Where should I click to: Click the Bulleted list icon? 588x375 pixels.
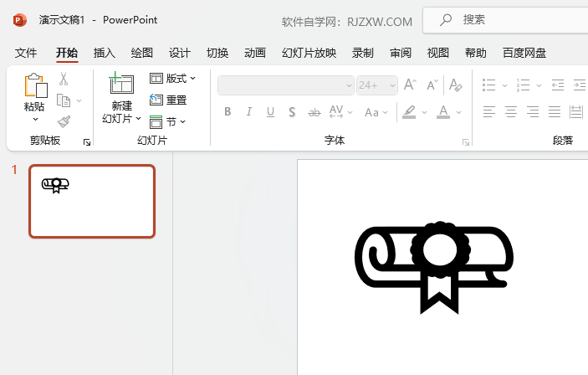point(488,85)
